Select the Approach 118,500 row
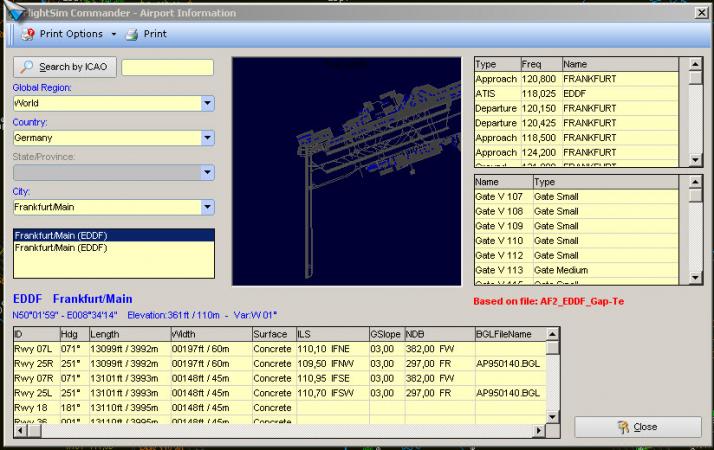 (x=576, y=138)
